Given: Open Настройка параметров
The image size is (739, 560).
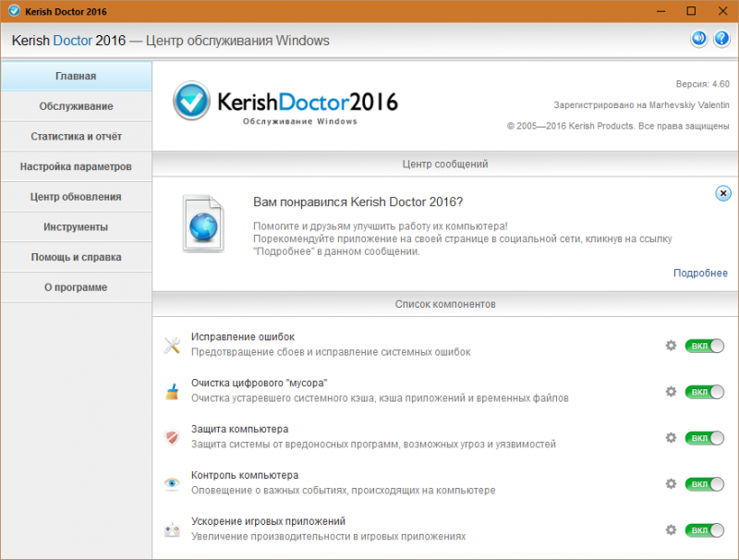Looking at the screenshot, I should [x=76, y=166].
